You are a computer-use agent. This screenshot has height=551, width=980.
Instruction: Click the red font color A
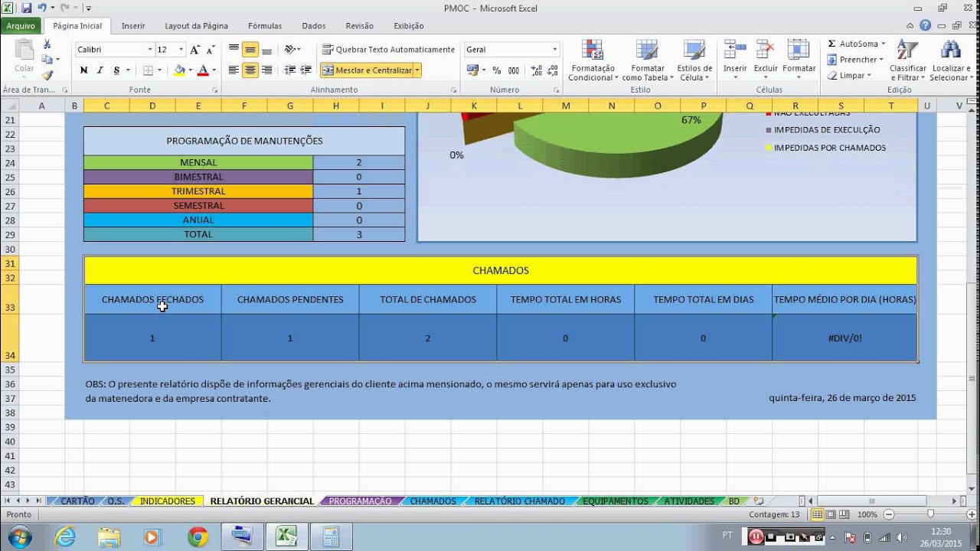(202, 70)
